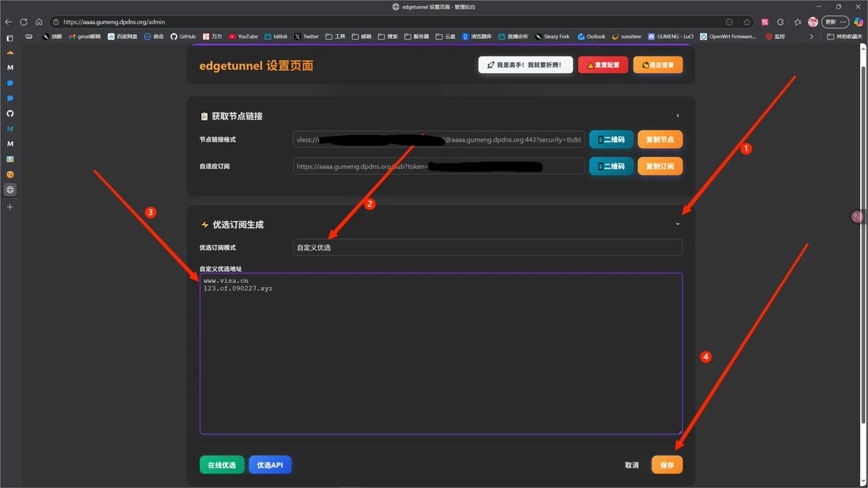Switch to the picture thumbnail tab in sidebar

[x=10, y=159]
